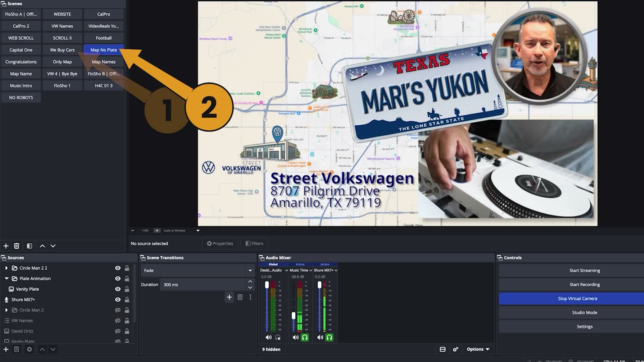Open advanced audio properties gear
Image resolution: width=644 pixels, height=362 pixels.
(x=455, y=349)
